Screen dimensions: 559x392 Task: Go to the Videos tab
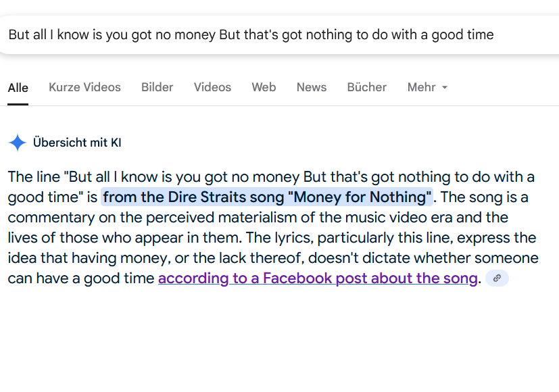click(x=212, y=87)
